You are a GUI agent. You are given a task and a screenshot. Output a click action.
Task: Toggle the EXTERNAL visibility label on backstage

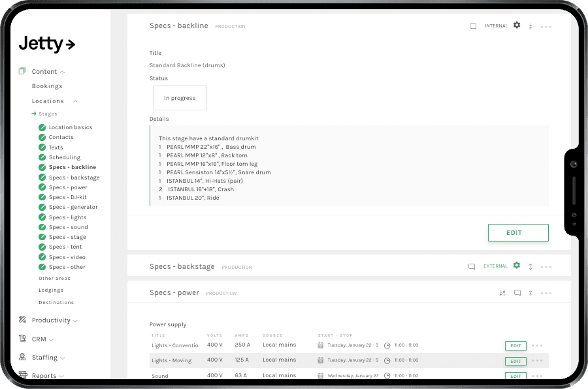pyautogui.click(x=495, y=266)
